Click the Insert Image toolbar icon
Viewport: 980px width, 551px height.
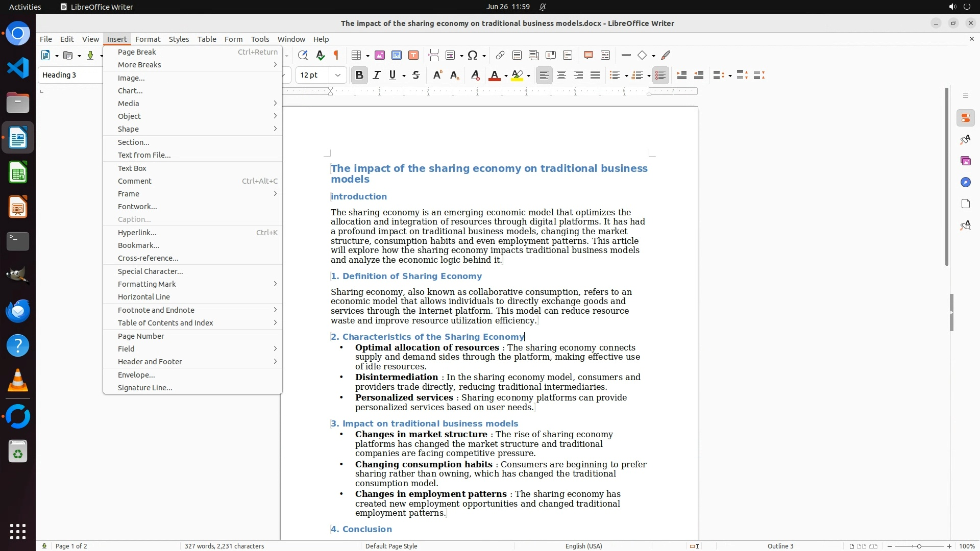click(380, 55)
